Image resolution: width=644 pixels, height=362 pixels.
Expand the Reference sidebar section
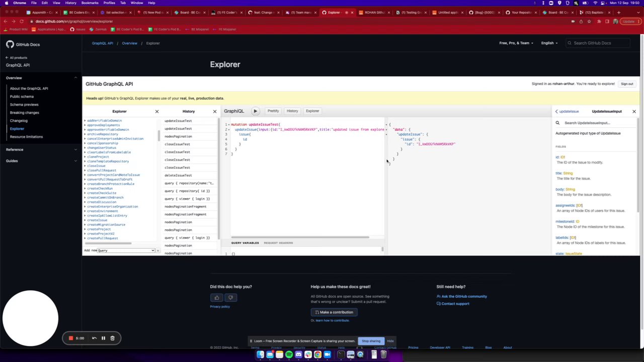click(75, 149)
